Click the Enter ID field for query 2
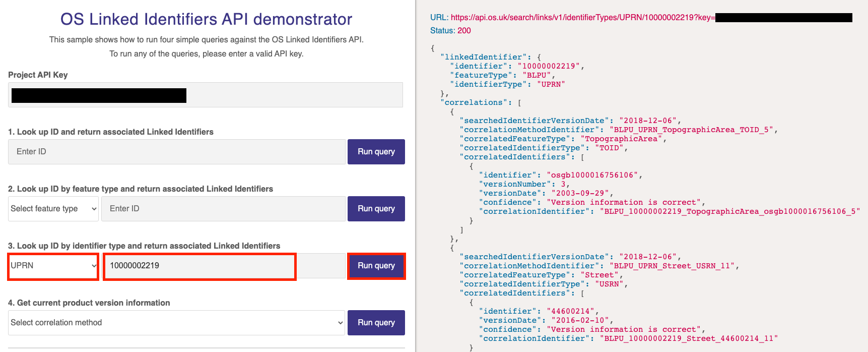Image resolution: width=868 pixels, height=352 pixels. [223, 209]
